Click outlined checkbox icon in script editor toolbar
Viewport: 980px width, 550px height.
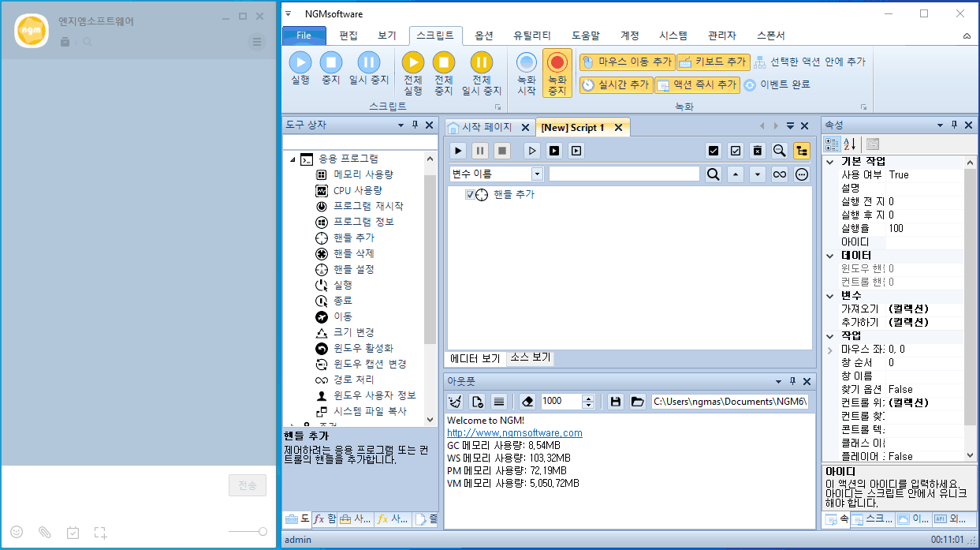click(x=736, y=150)
